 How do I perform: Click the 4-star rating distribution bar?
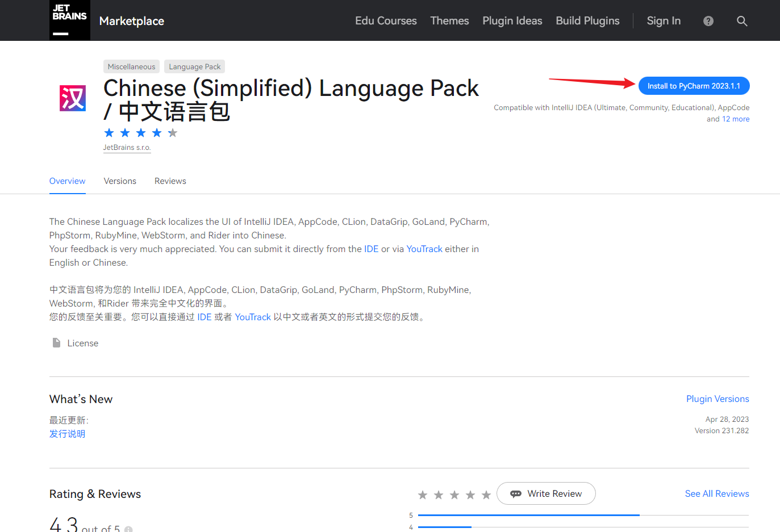583,527
